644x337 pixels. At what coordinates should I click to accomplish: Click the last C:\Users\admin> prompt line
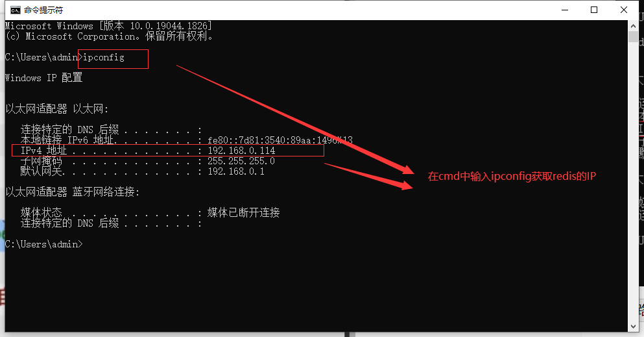click(44, 244)
